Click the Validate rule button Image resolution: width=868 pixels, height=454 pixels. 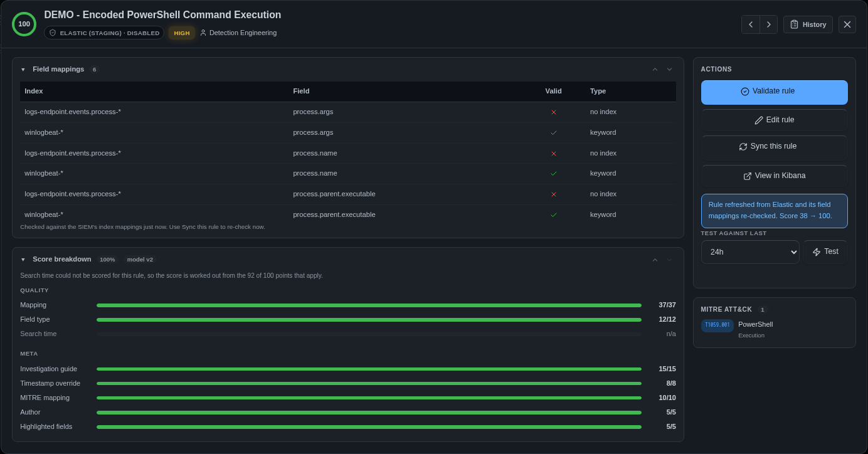click(774, 92)
